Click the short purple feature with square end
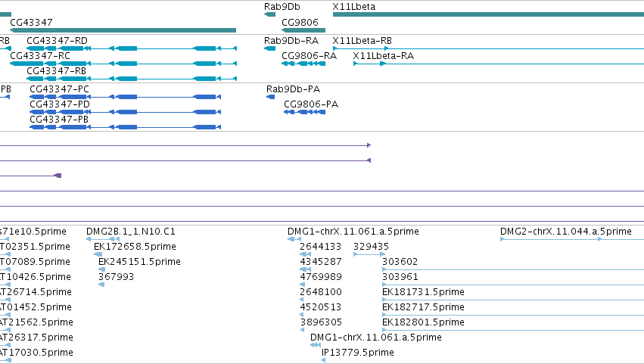This screenshot has width=644, height=364. (x=31, y=176)
